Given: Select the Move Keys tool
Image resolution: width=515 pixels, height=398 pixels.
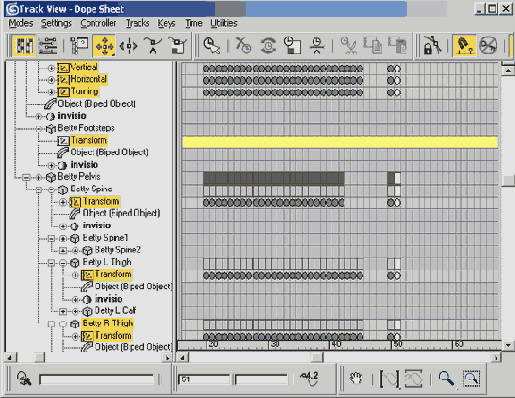Looking at the screenshot, I should [105, 45].
